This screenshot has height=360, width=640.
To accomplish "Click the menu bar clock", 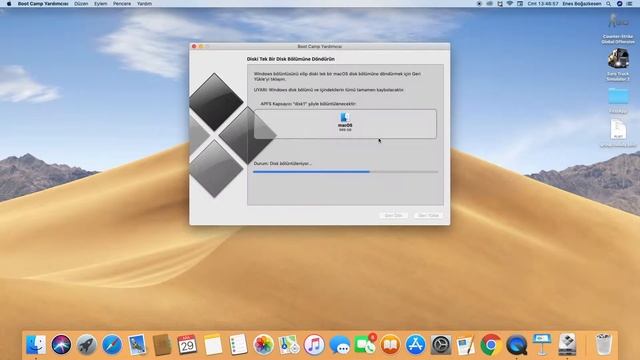I will [543, 3].
